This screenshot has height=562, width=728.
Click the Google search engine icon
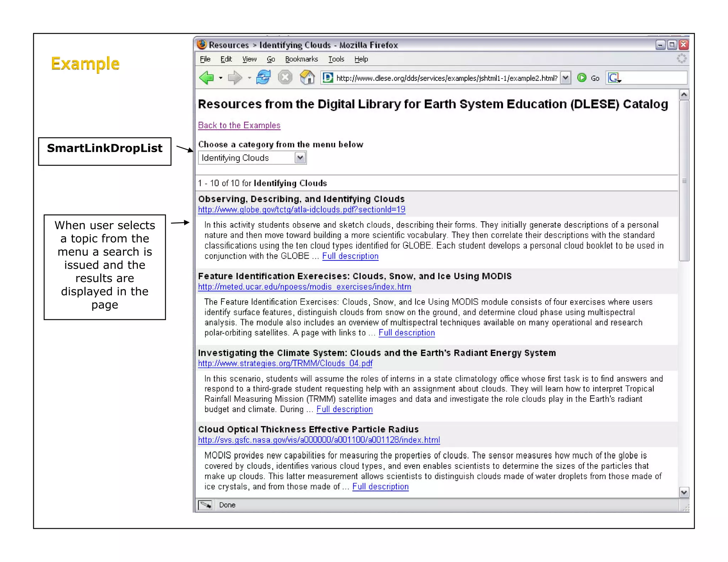pos(614,78)
